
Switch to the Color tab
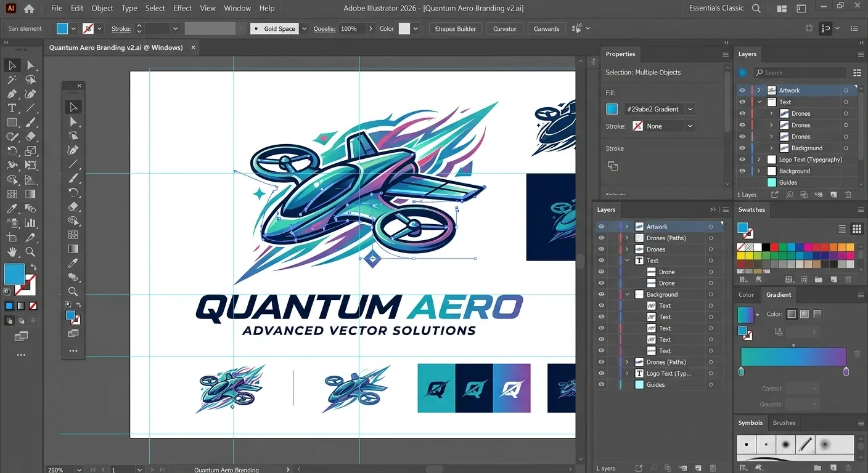click(747, 295)
